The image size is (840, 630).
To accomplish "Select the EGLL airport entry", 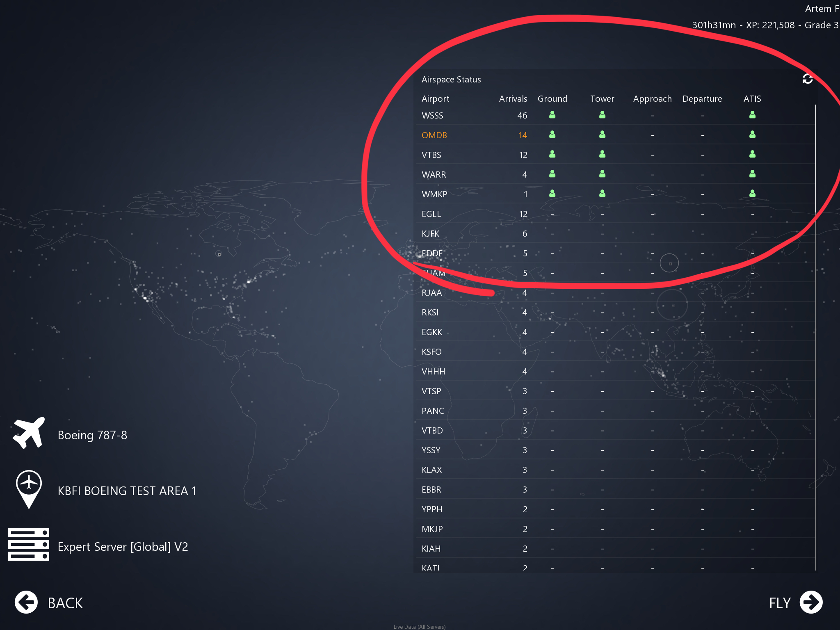I will [431, 214].
